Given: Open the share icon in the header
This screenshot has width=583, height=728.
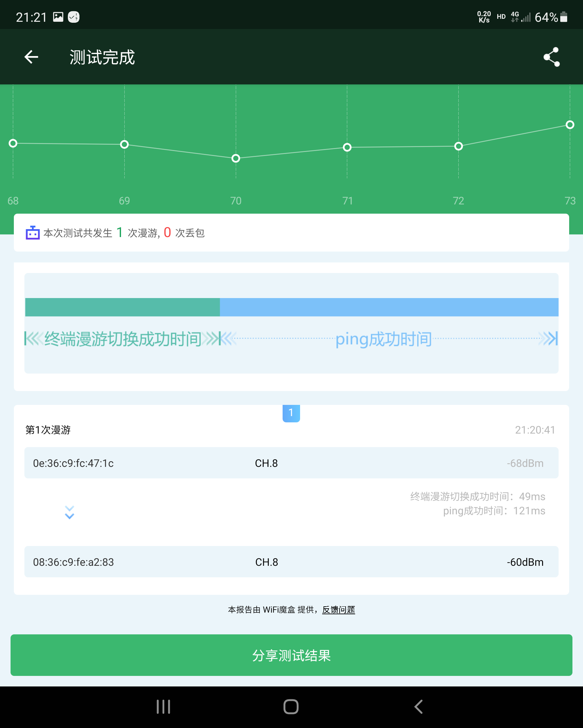Looking at the screenshot, I should pos(552,57).
